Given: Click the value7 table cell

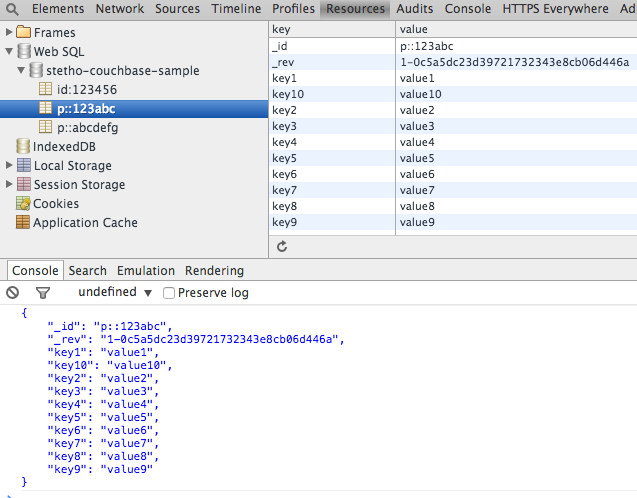Looking at the screenshot, I should pyautogui.click(x=516, y=190).
